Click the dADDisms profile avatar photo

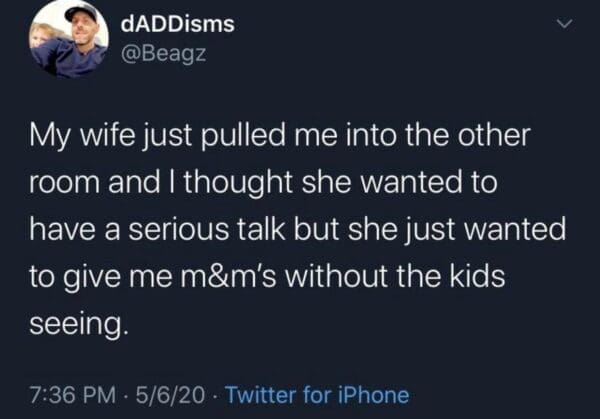pyautogui.click(x=68, y=39)
